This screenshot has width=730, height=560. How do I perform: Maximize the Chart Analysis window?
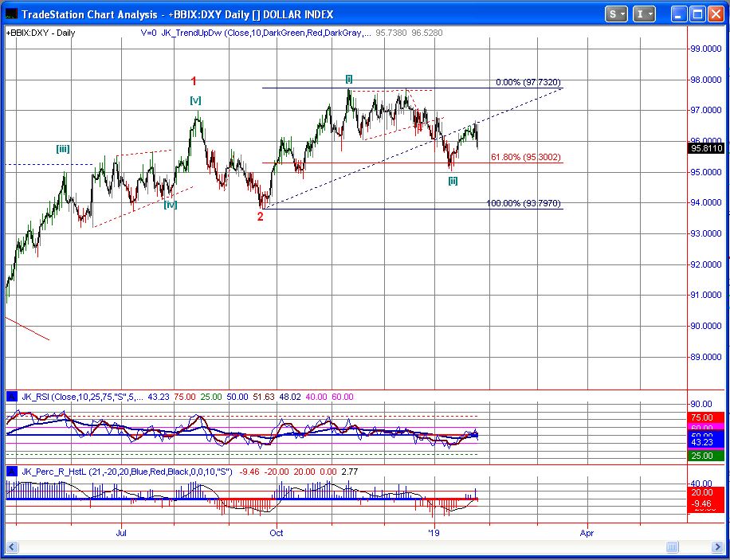tap(697, 14)
